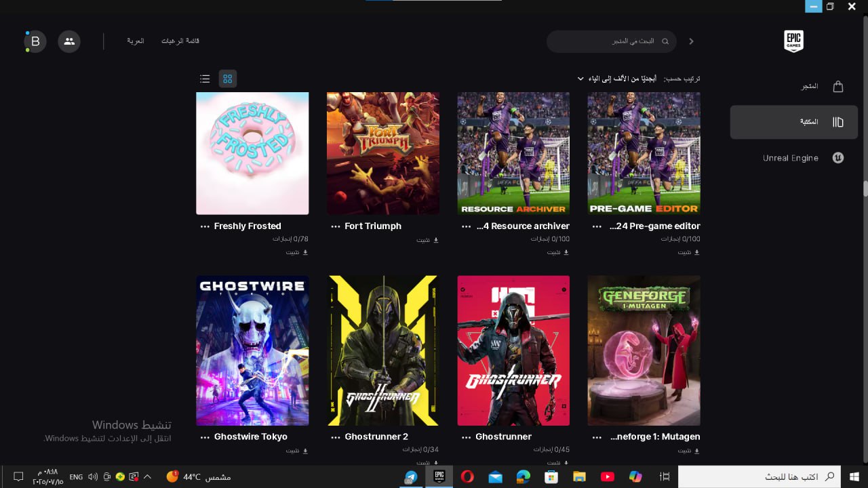868x488 pixels.
Task: Install Resource archiver via تثبيت
Action: pos(558,252)
